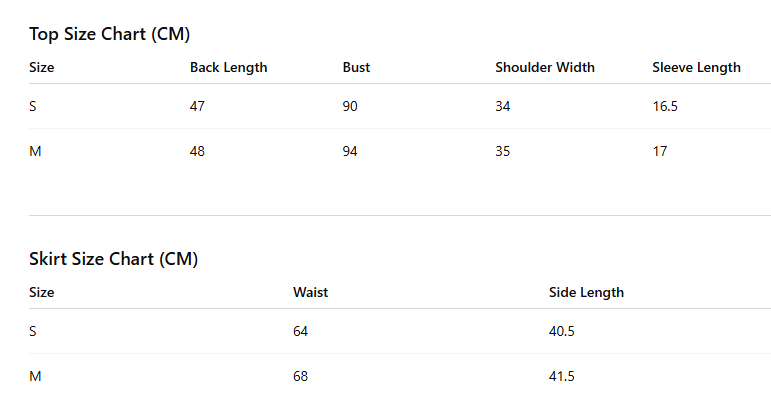Click the Top Size Chart (CM) heading

(x=109, y=34)
